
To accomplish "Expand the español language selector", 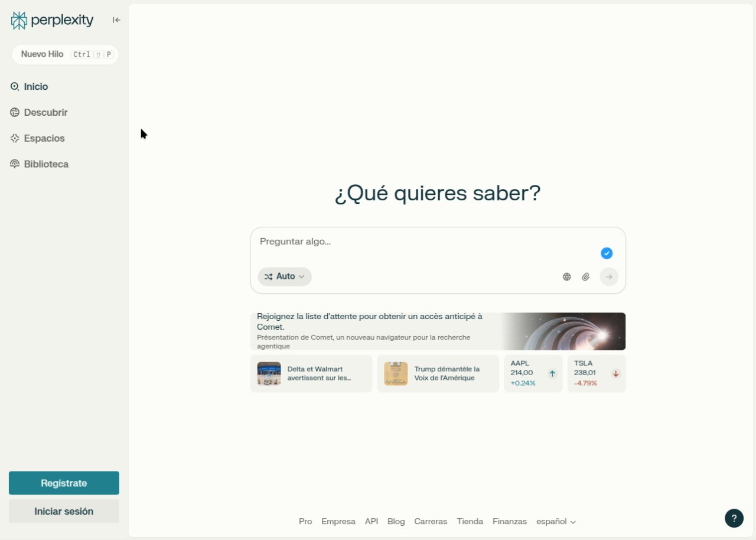I will [x=555, y=522].
